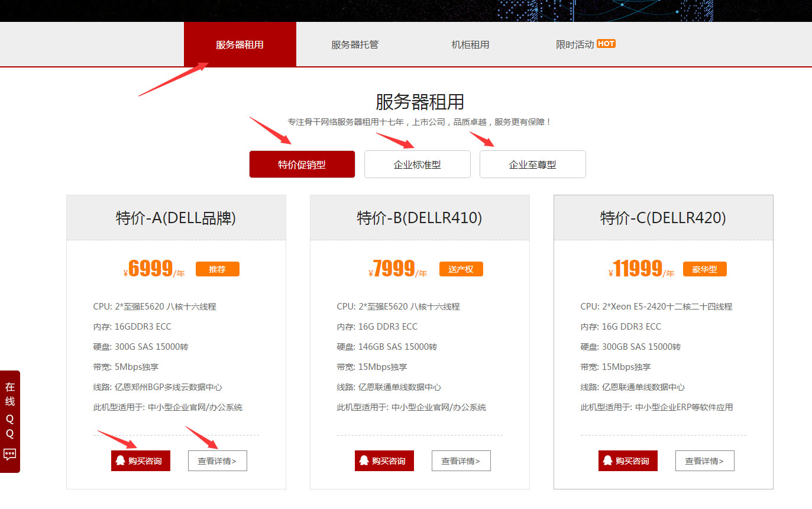
Task: Click 查看详情 under the 特价-C plan
Action: click(704, 461)
